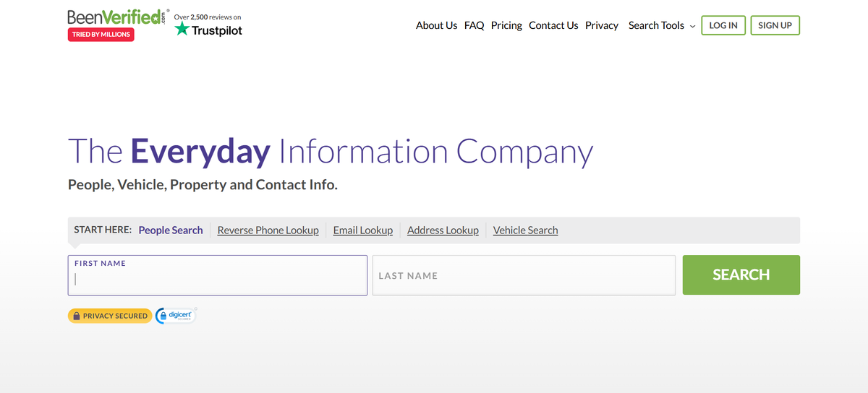Viewport: 868px width, 393px height.
Task: Click the green SEARCH button
Action: pyautogui.click(x=741, y=275)
